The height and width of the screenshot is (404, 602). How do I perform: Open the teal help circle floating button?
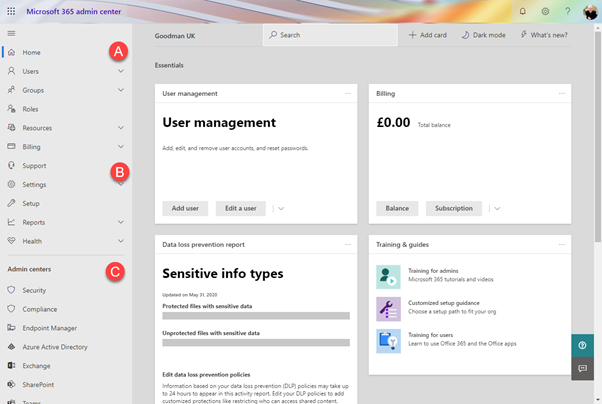coord(582,345)
